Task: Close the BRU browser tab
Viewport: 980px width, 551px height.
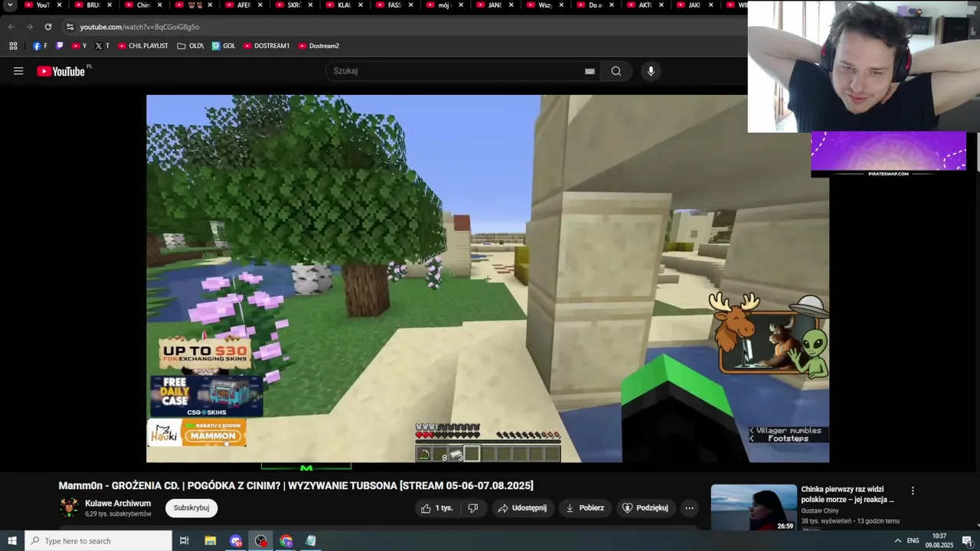Action: [x=109, y=5]
